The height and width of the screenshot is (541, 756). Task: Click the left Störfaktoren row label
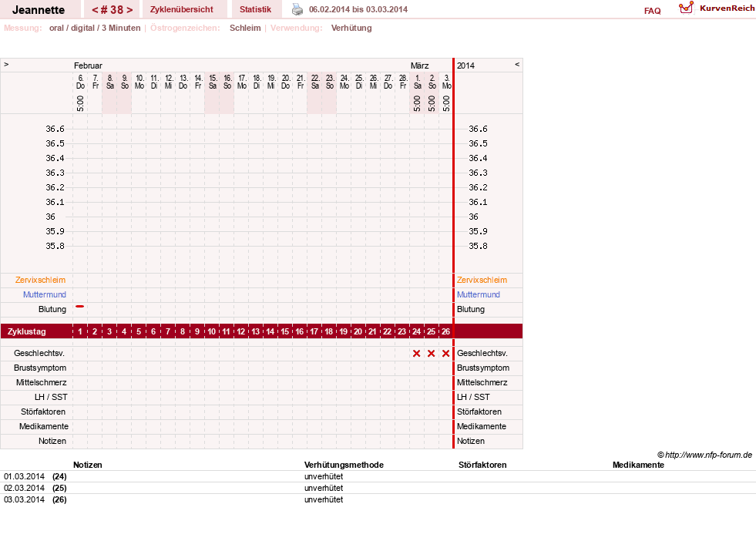point(43,412)
